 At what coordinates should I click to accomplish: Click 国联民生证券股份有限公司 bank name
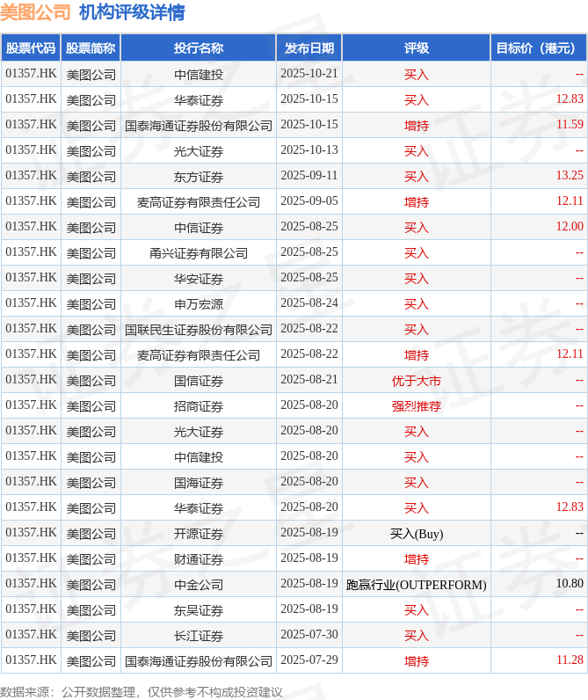(199, 329)
